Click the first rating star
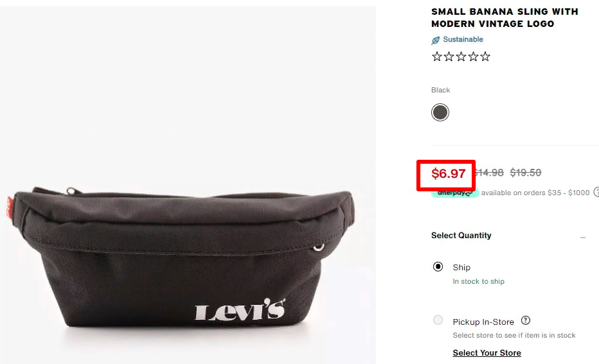The width and height of the screenshot is (599, 364). point(437,57)
